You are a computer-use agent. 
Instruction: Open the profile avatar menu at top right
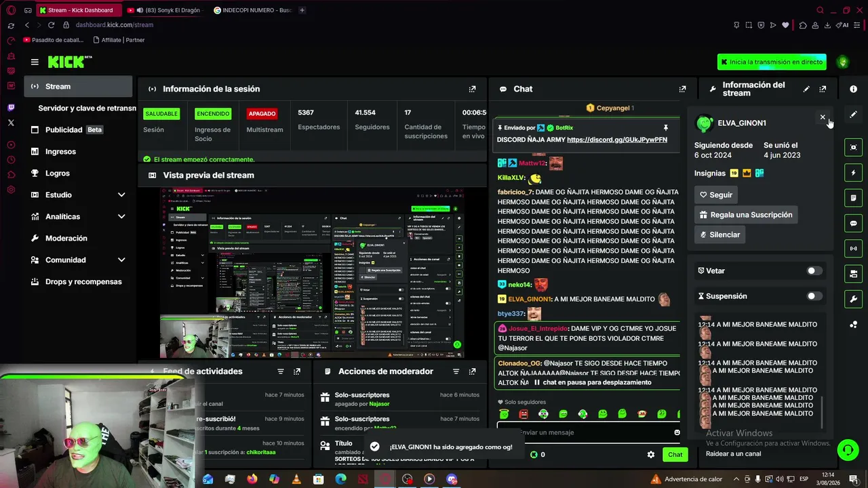coord(843,62)
